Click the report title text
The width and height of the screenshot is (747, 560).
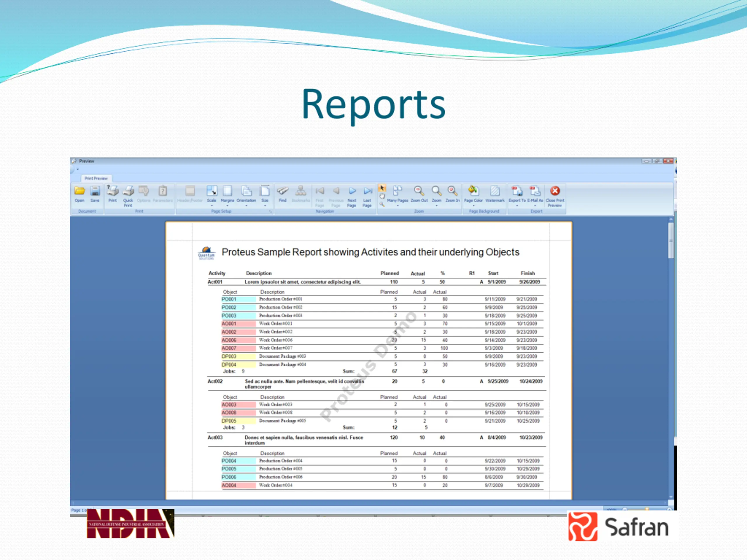coord(371,252)
